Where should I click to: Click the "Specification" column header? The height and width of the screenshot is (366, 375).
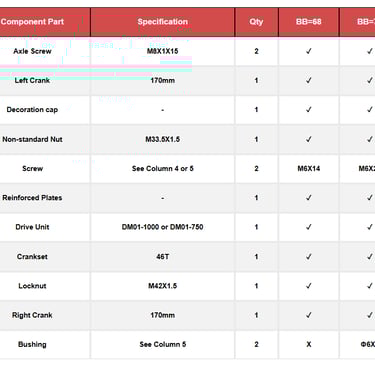(x=163, y=22)
